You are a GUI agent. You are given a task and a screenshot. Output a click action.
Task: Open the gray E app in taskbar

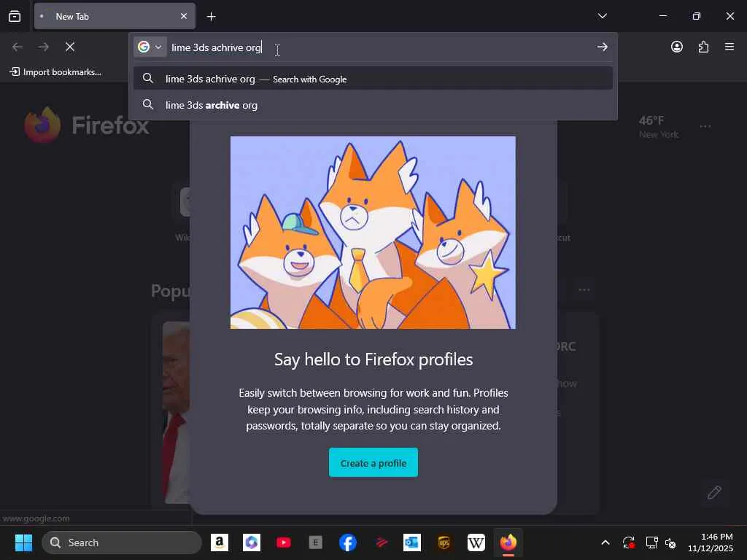(315, 542)
